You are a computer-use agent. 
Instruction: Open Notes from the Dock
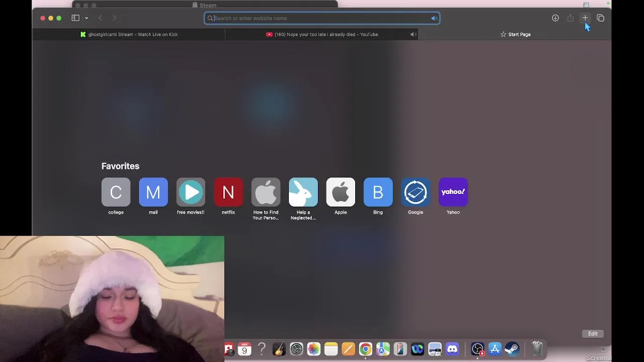pos(331,348)
